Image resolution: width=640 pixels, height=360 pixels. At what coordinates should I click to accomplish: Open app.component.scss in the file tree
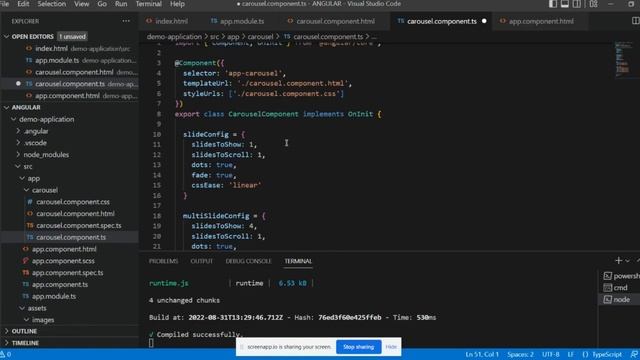pos(63,261)
